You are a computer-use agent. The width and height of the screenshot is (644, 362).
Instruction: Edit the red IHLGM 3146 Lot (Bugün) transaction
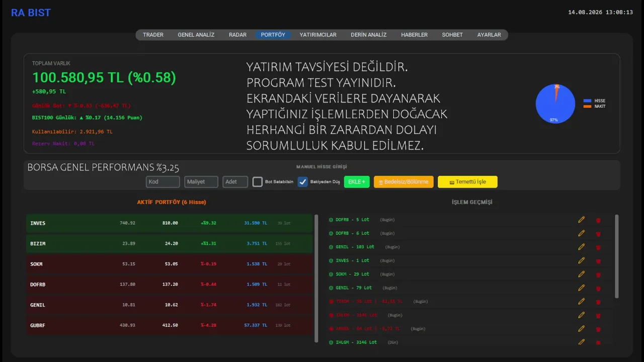point(582,315)
